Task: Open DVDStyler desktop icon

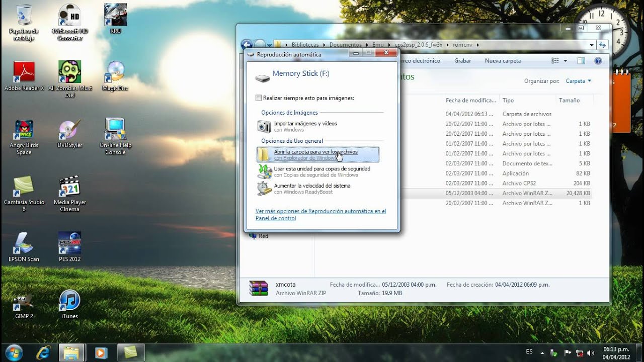Action: tap(69, 133)
